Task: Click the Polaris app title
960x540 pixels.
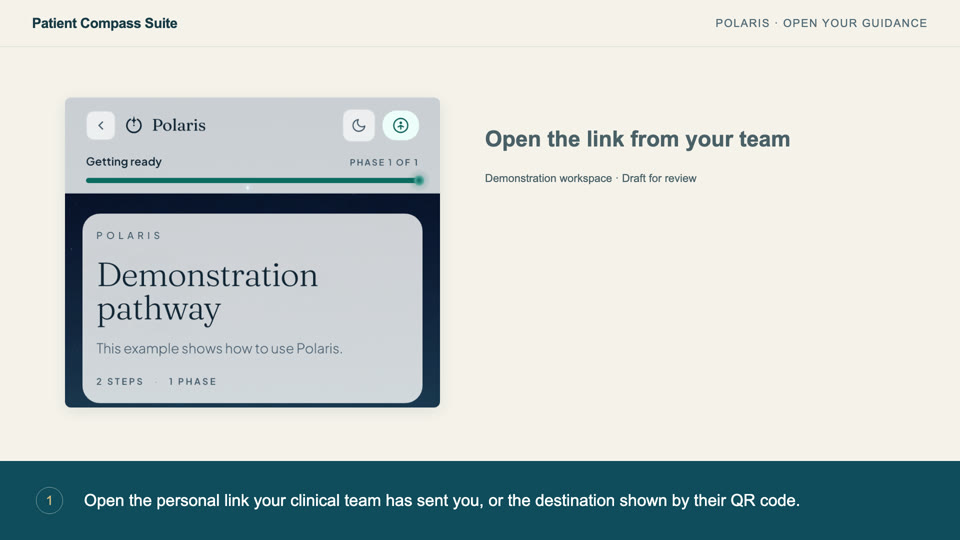Action: click(179, 126)
